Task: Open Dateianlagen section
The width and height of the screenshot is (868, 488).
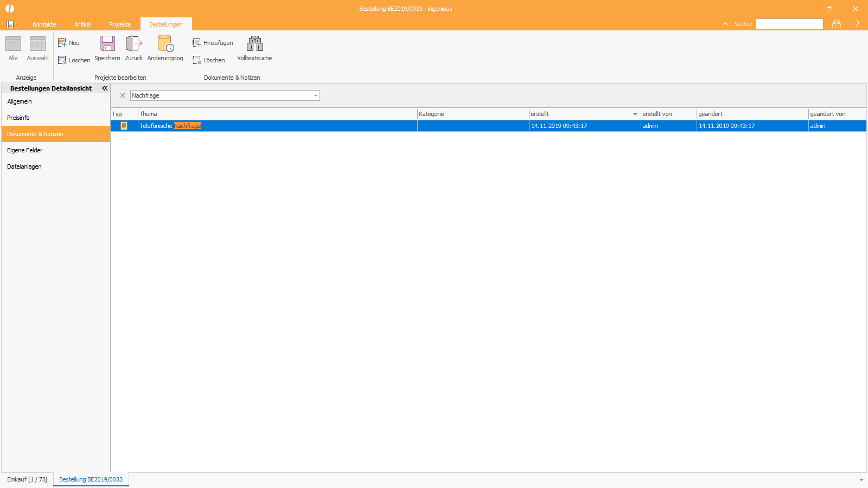Action: [x=56, y=166]
